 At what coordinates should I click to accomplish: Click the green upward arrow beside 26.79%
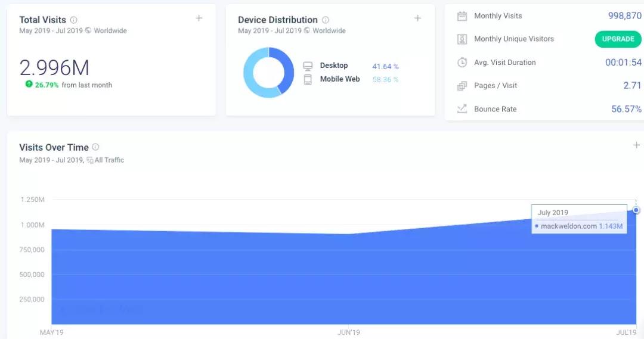[29, 85]
